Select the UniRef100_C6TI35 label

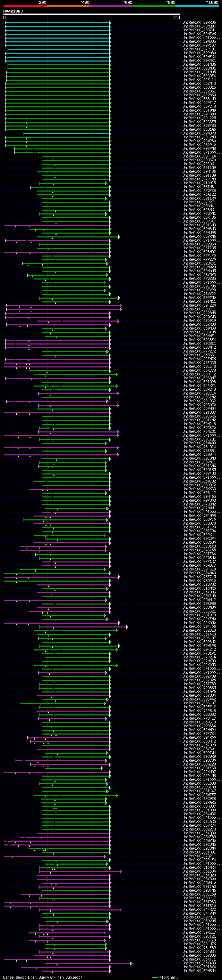tap(199, 248)
